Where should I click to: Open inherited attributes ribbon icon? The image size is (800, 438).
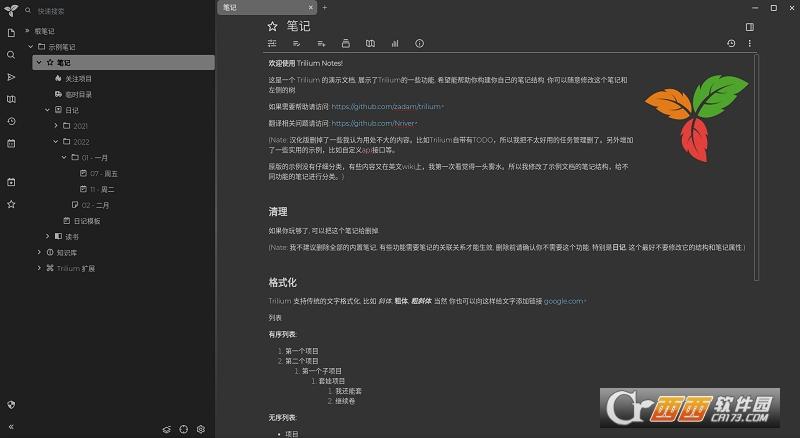coord(321,43)
